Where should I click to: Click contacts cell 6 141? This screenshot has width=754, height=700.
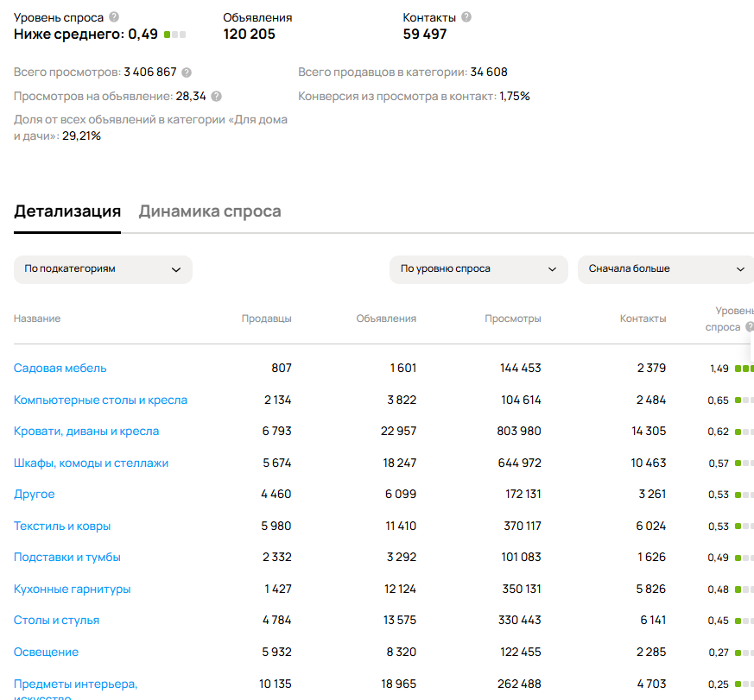click(x=653, y=621)
